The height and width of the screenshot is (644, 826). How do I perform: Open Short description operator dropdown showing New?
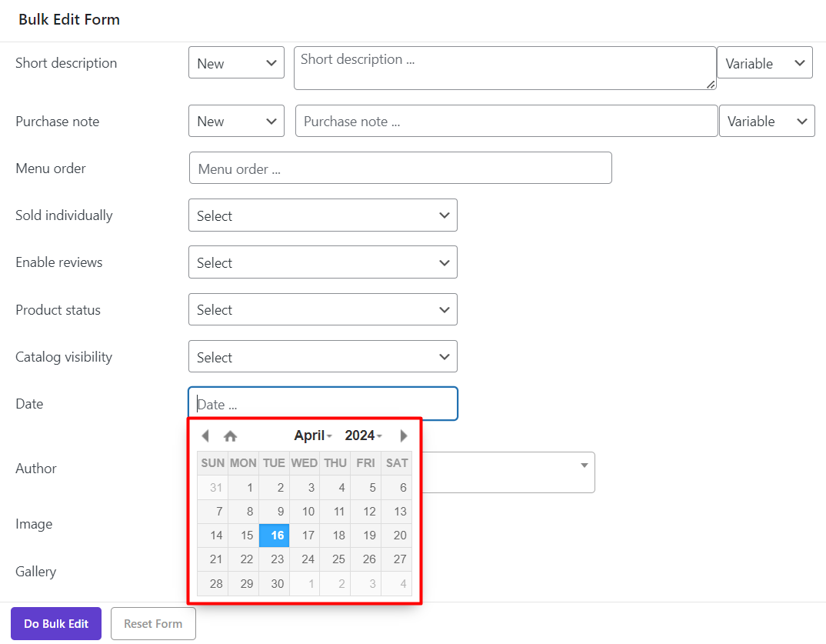pos(236,63)
